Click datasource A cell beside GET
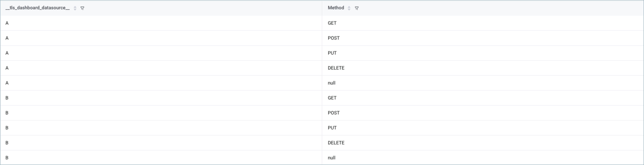The width and height of the screenshot is (644, 165). [161, 23]
